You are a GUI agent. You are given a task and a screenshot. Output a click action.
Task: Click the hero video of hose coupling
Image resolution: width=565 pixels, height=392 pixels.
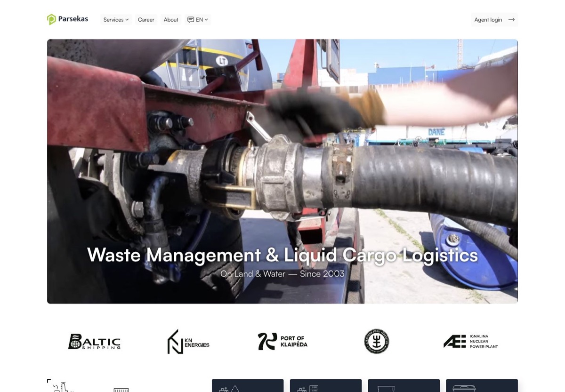point(282,171)
